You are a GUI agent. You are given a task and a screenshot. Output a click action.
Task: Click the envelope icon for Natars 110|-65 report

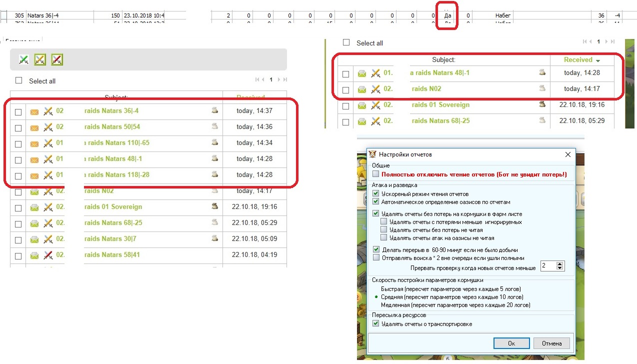(x=34, y=144)
